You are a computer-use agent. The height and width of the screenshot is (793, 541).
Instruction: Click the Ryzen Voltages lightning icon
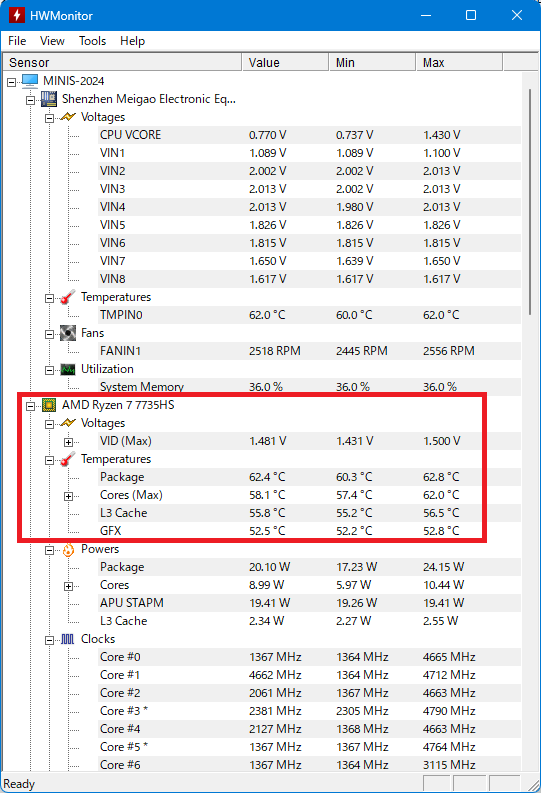click(x=68, y=423)
